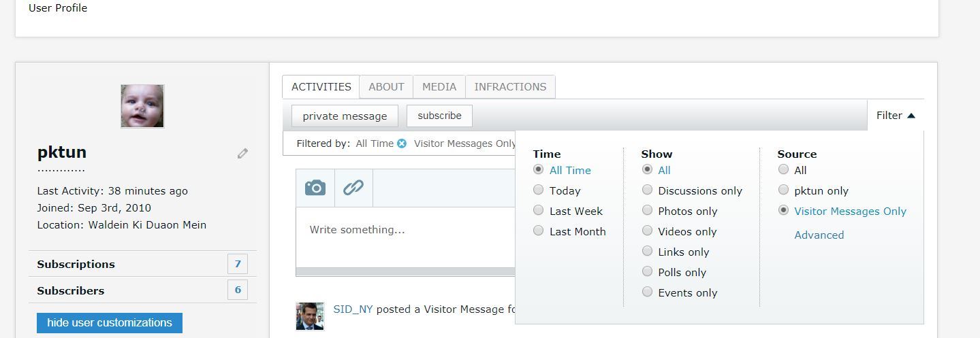
Task: Set source to pktun only
Action: [x=783, y=190]
